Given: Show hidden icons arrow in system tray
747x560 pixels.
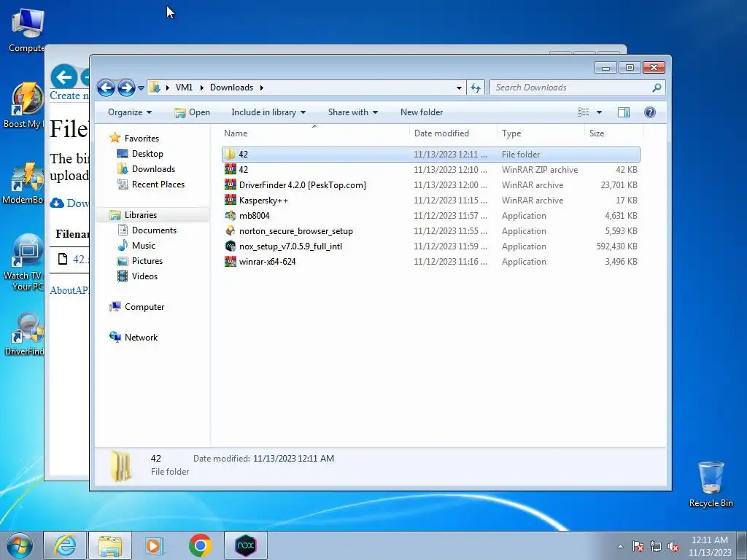Looking at the screenshot, I should point(620,546).
